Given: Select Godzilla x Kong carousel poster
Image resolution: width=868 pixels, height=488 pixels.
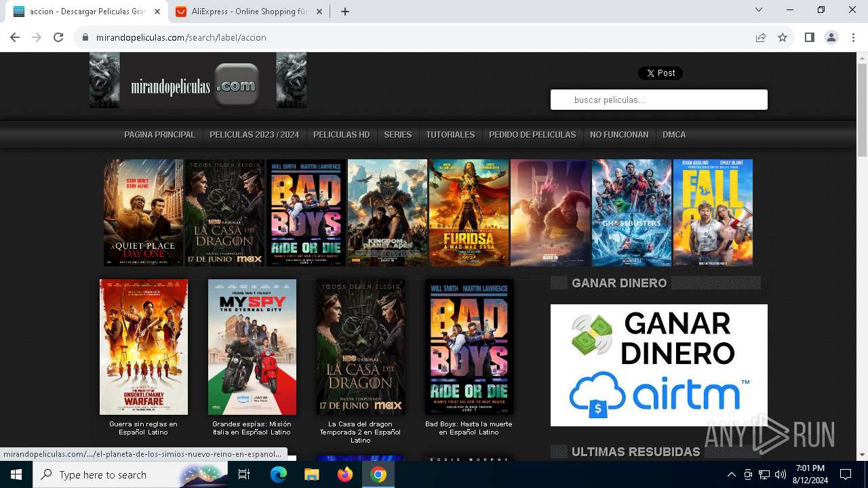Looking at the screenshot, I should pyautogui.click(x=551, y=213).
